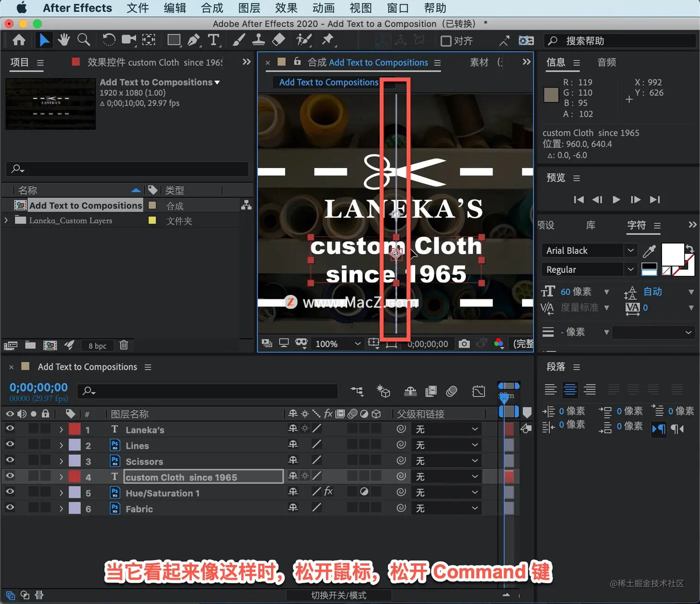Click the timeline current time 0;00;00;00
Screen dimensions: 700x604
pyautogui.click(x=38, y=387)
